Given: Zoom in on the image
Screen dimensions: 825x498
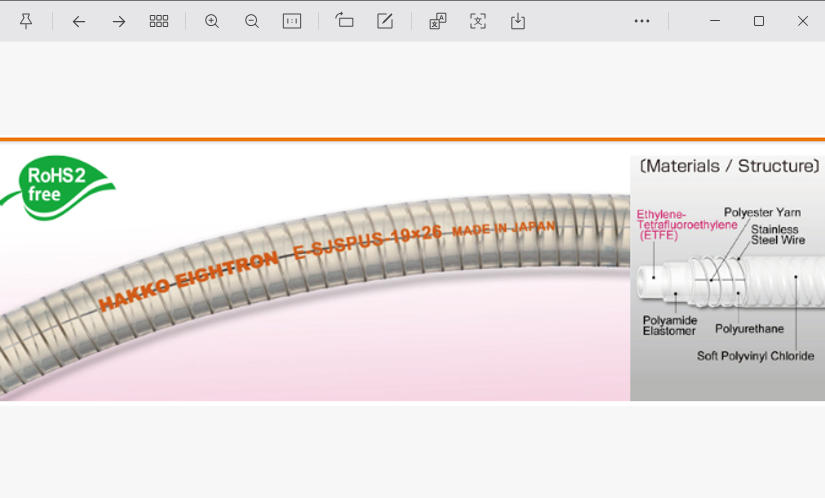Looking at the screenshot, I should click(x=212, y=21).
